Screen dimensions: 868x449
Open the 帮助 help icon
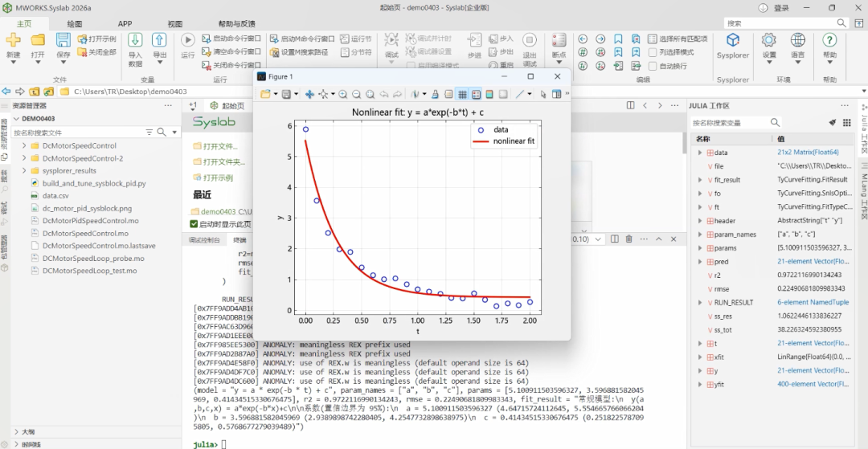tap(829, 40)
